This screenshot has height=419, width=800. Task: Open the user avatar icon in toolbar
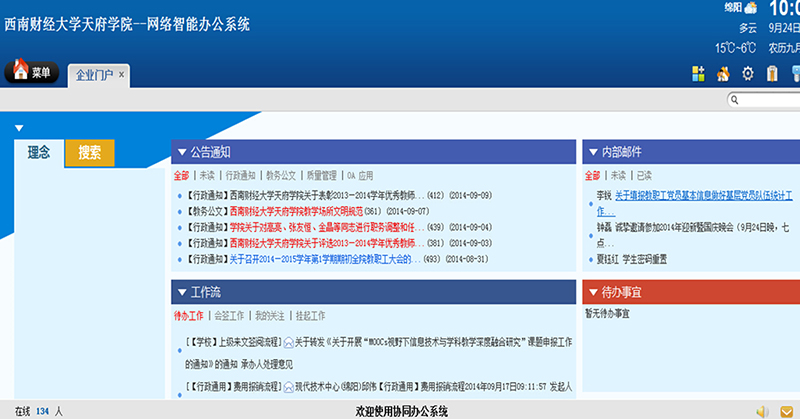[x=722, y=73]
